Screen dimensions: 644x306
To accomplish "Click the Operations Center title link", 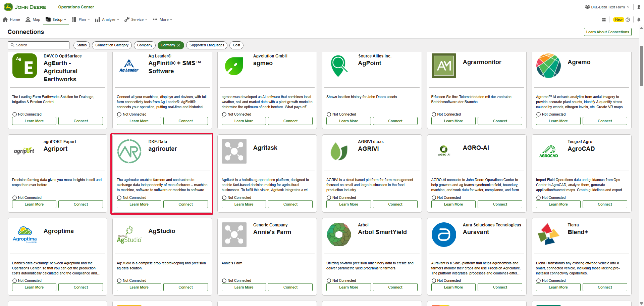I will (x=76, y=7).
